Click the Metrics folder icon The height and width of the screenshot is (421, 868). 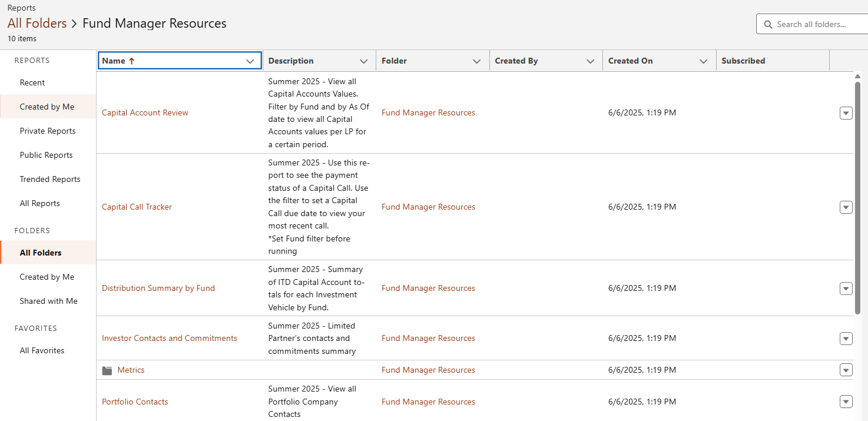[x=107, y=370]
